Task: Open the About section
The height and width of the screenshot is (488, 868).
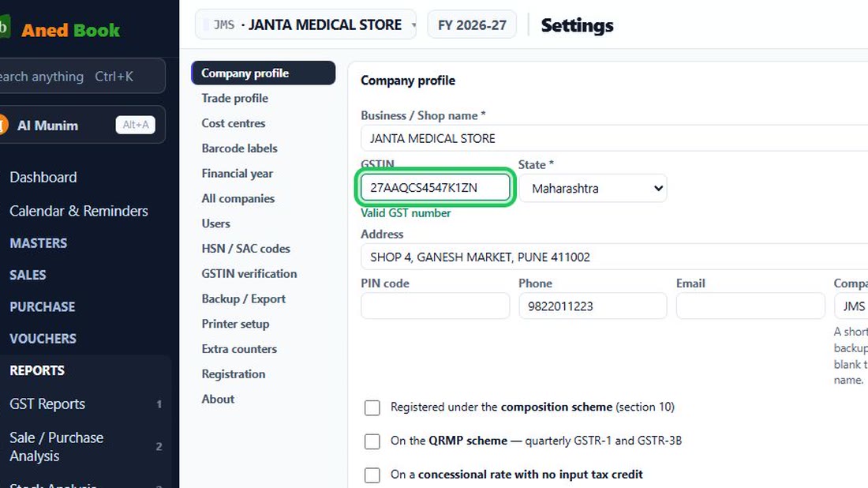Action: click(x=218, y=399)
